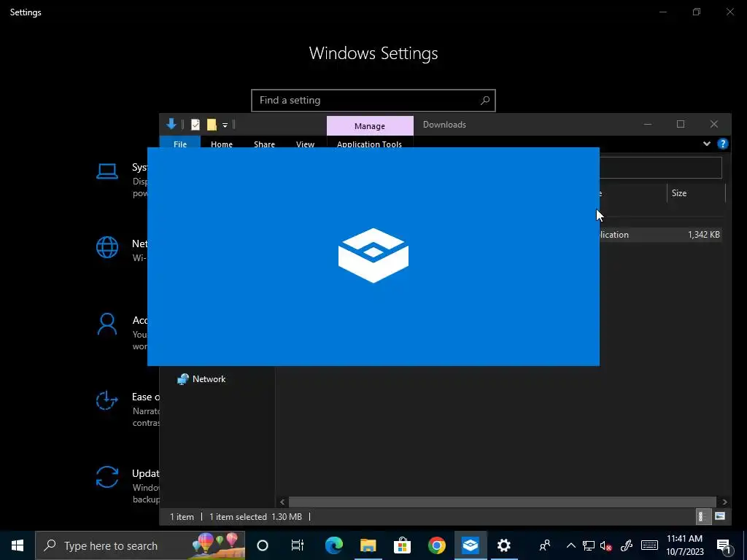Image resolution: width=747 pixels, height=560 pixels.
Task: Launch Google Chrome from taskbar
Action: (x=436, y=545)
